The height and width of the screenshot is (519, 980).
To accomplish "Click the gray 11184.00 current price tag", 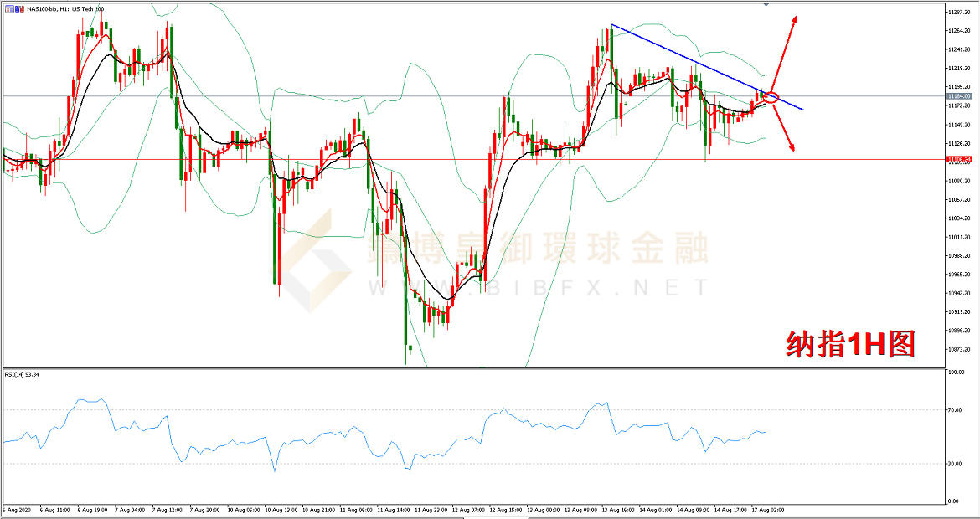I will click(959, 96).
